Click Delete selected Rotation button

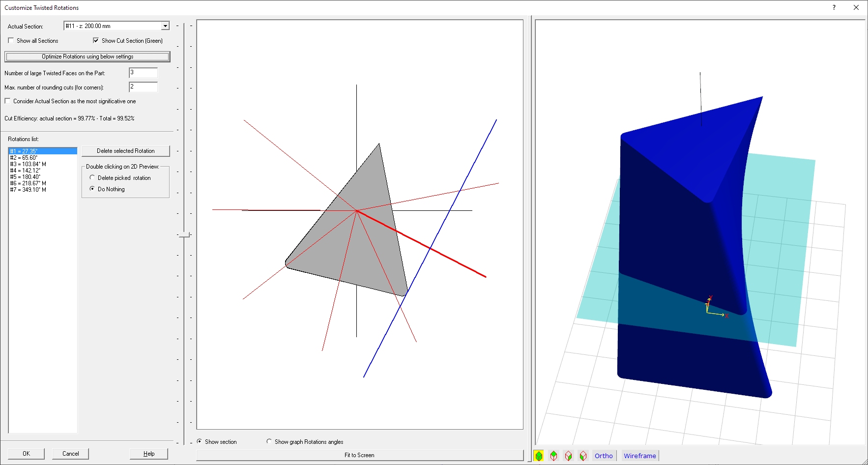tap(126, 151)
